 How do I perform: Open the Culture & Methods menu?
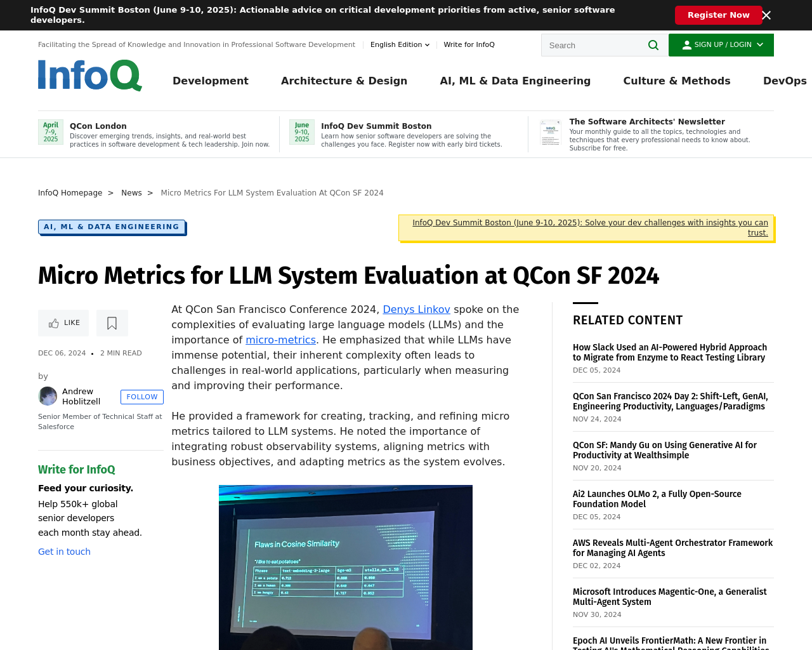pyautogui.click(x=677, y=81)
